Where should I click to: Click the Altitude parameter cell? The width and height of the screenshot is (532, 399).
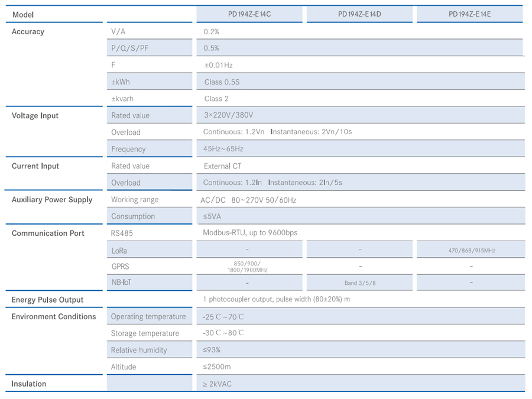pyautogui.click(x=150, y=366)
